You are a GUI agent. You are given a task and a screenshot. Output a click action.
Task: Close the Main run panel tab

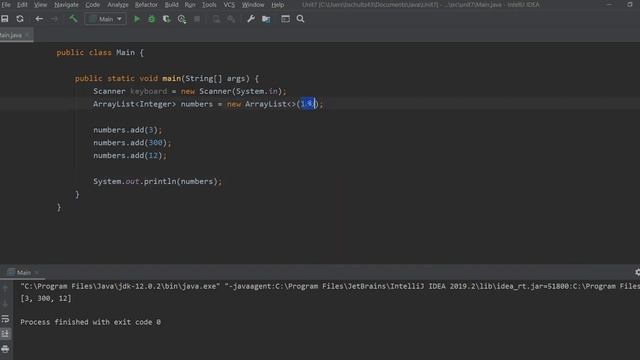pos(37,272)
